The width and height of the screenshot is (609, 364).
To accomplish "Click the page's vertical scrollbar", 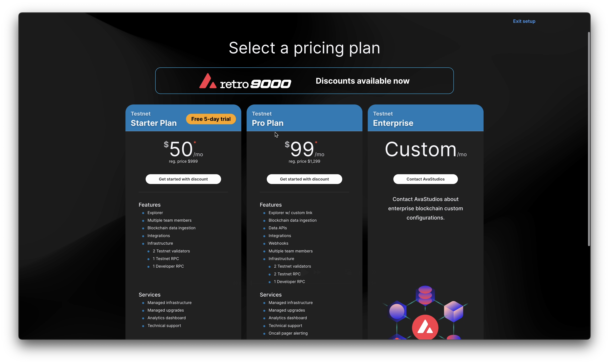I will click(x=589, y=139).
